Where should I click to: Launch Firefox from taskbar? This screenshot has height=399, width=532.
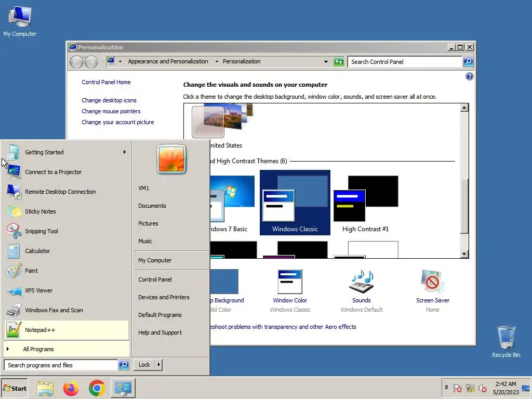point(71,388)
